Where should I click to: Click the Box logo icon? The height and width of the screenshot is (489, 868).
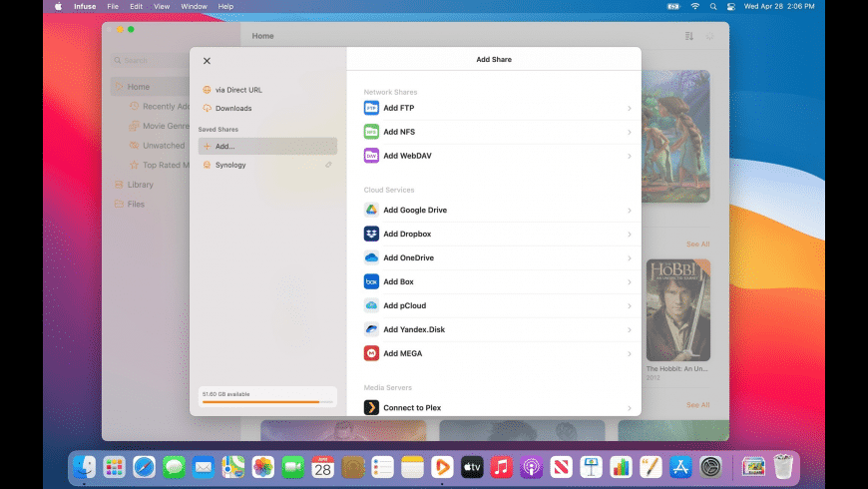tap(371, 281)
